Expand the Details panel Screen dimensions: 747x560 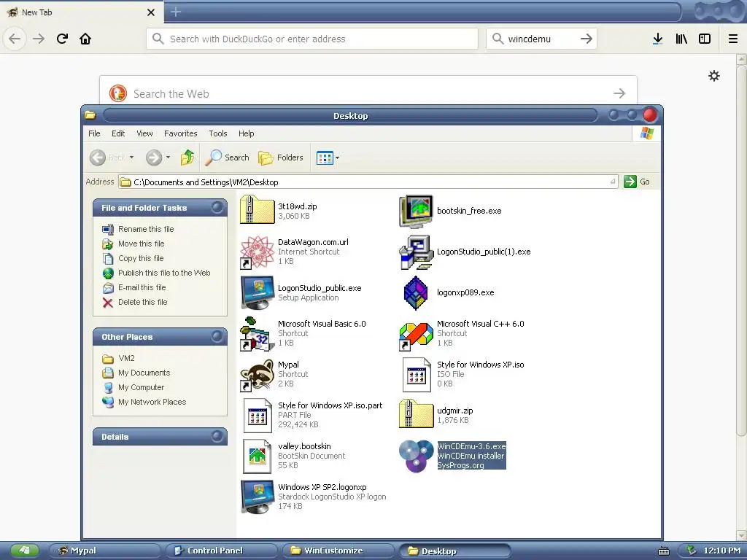pos(217,437)
